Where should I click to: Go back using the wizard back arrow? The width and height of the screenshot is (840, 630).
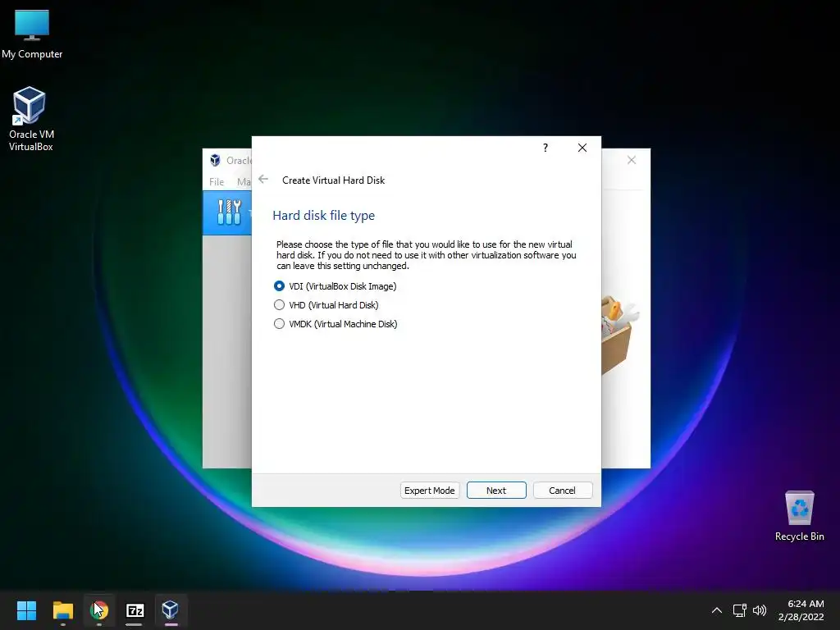(263, 180)
